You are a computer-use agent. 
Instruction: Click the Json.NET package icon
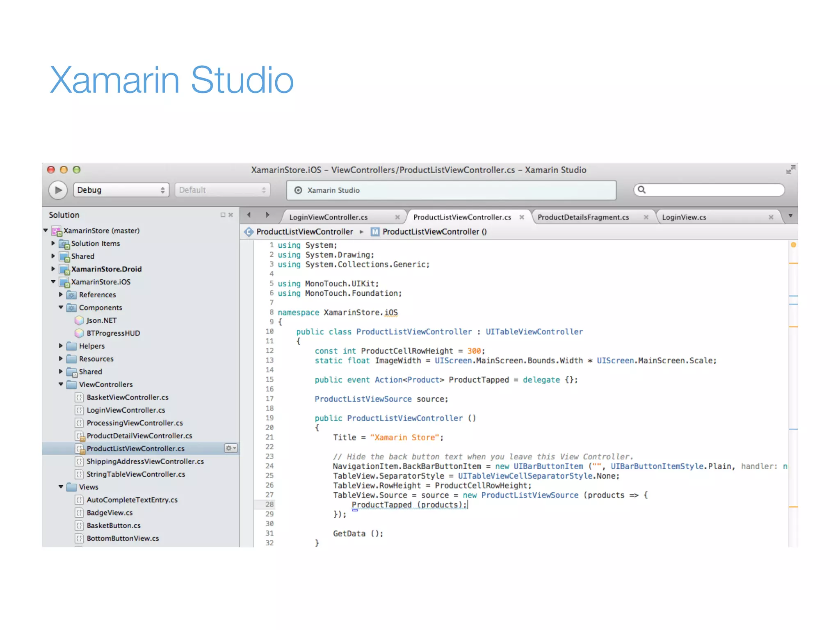[79, 320]
